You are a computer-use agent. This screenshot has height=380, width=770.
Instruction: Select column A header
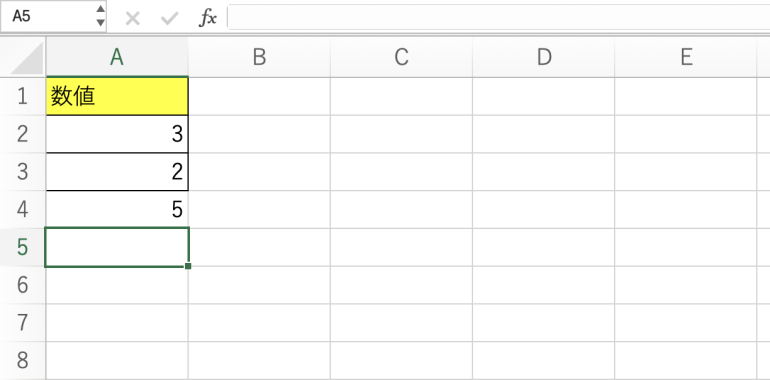[x=117, y=57]
